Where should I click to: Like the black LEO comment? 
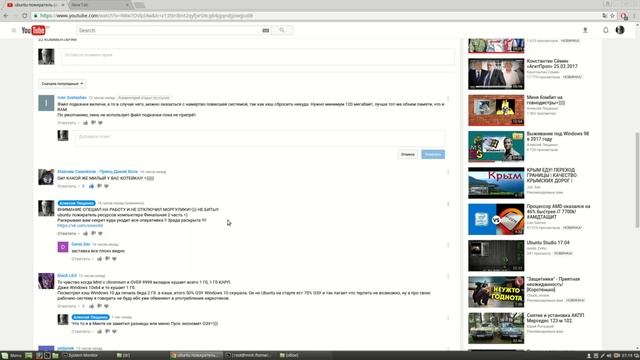pos(91,306)
